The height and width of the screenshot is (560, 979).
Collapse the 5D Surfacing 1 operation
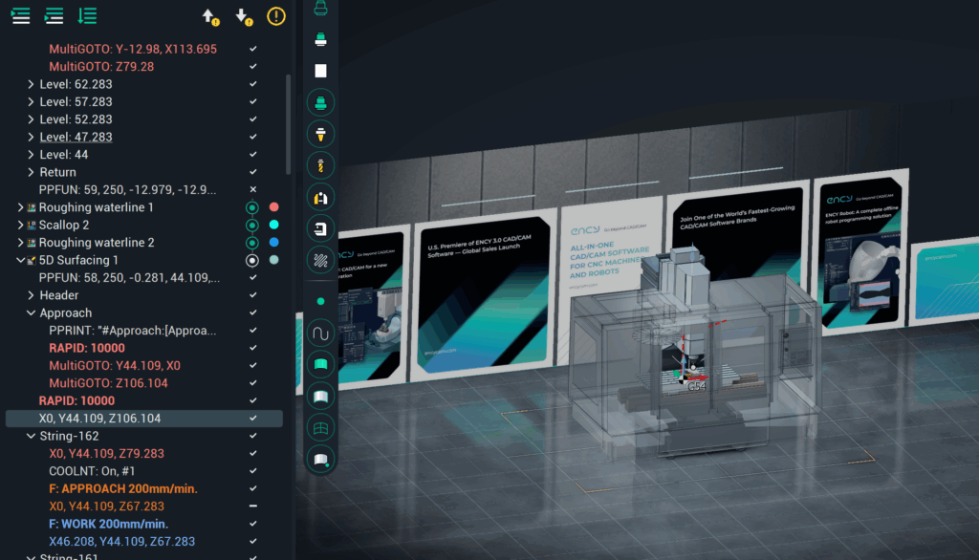click(x=20, y=260)
